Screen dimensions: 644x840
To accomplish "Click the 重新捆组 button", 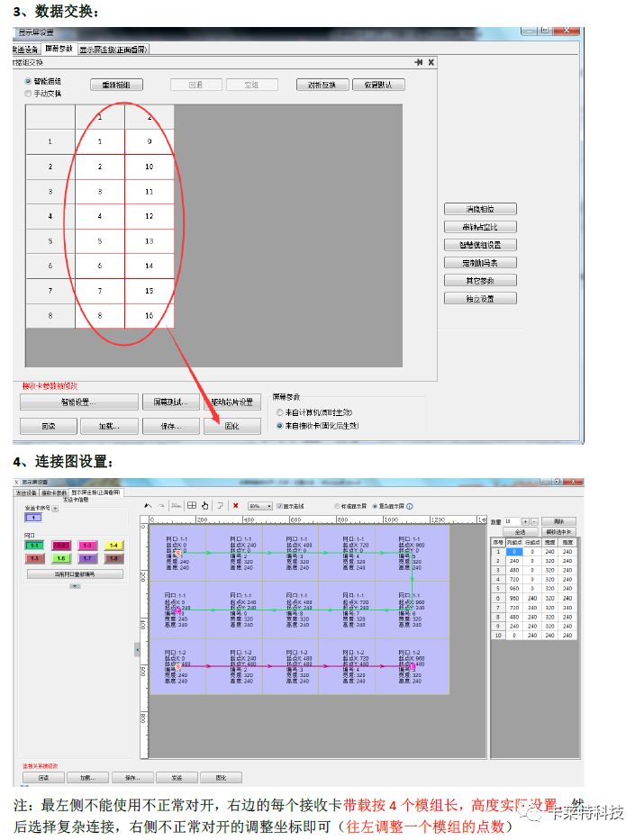I will point(116,85).
